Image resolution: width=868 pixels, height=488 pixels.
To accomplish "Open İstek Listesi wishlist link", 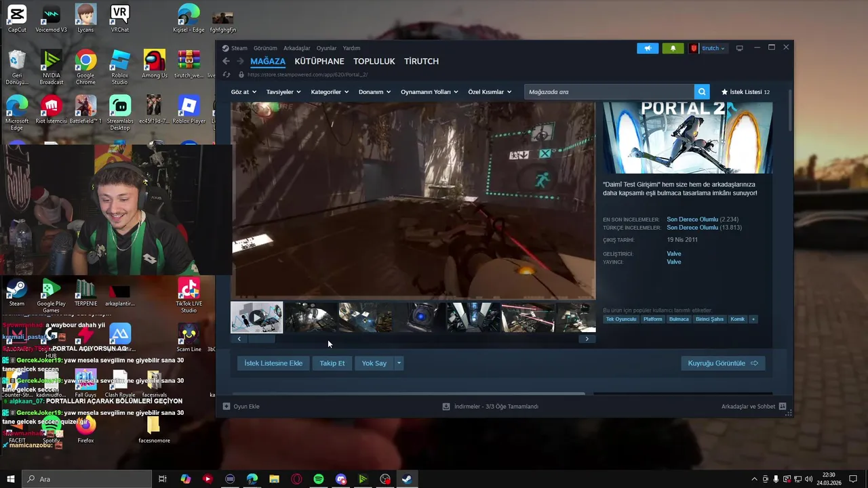I will 745,91.
